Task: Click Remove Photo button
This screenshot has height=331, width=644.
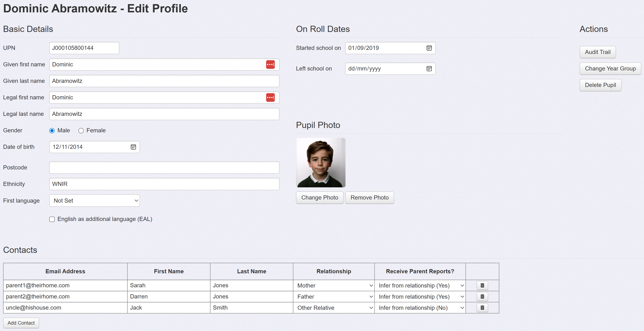Action: click(x=369, y=197)
